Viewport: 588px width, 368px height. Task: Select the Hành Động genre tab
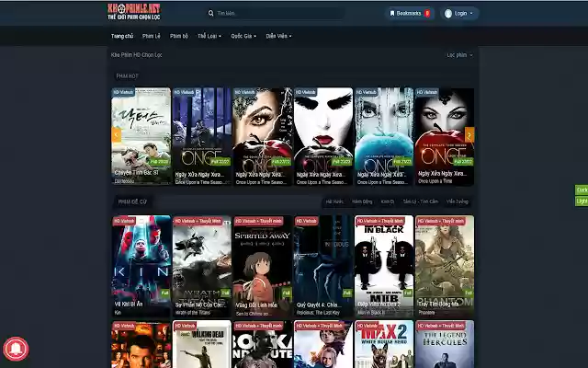tap(362, 201)
